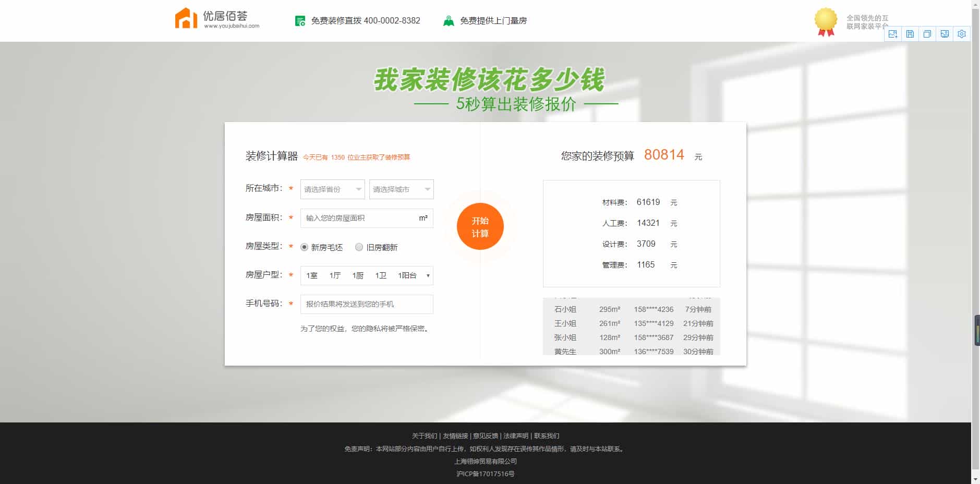This screenshot has width=980, height=484.
Task: Click the 人工费 value 14321
Action: pos(648,223)
